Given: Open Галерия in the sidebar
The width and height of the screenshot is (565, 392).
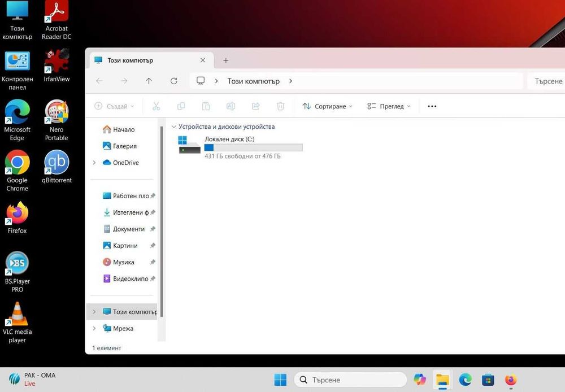Looking at the screenshot, I should point(120,146).
